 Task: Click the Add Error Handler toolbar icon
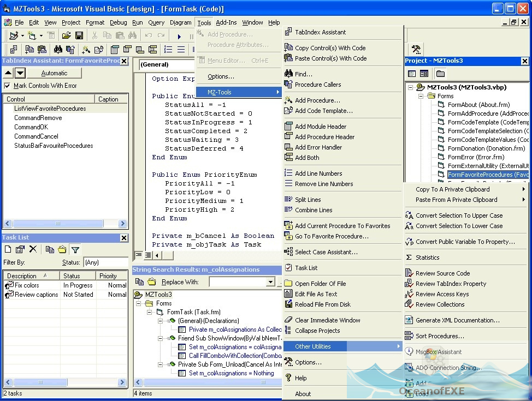[x=140, y=50]
